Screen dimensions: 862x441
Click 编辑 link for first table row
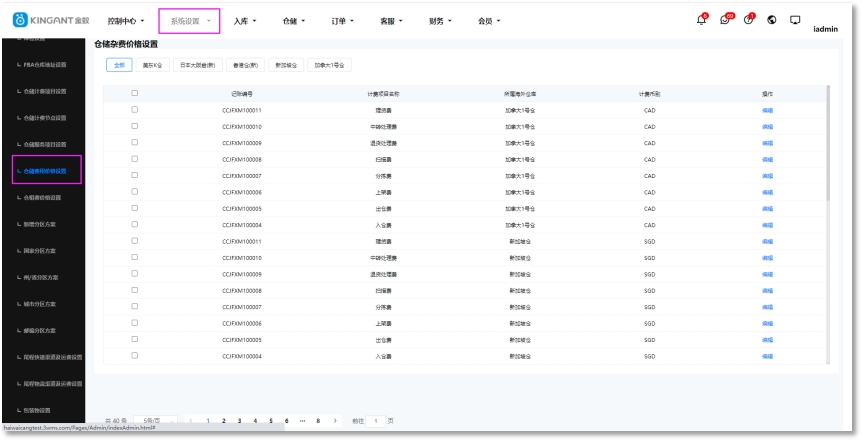coord(767,110)
